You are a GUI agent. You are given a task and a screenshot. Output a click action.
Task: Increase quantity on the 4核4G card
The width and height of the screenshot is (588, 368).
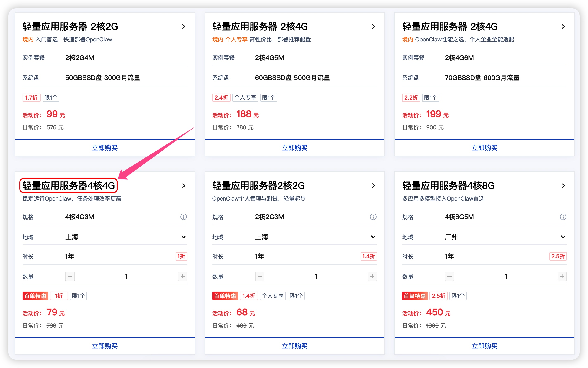(183, 276)
